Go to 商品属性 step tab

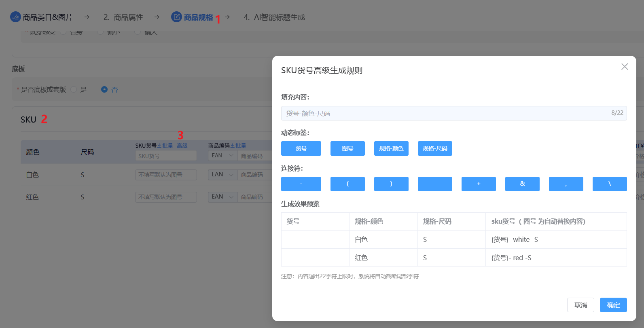tap(123, 17)
